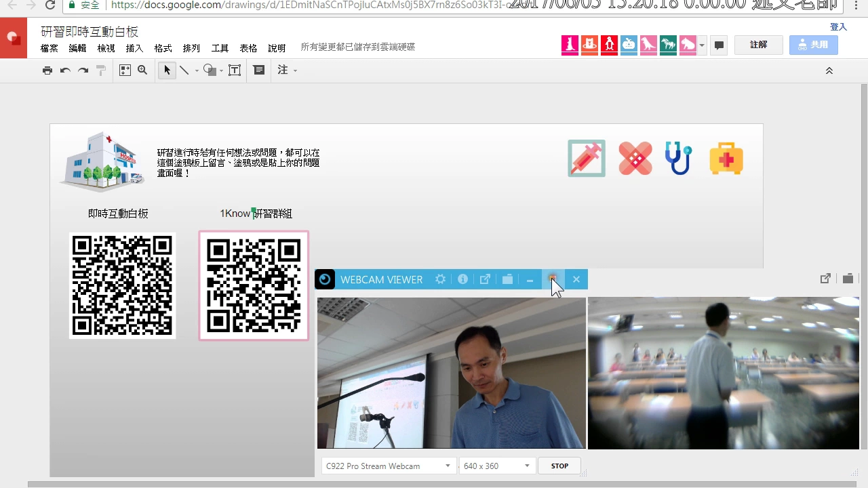
Task: Select the Text box tool
Action: [235, 70]
